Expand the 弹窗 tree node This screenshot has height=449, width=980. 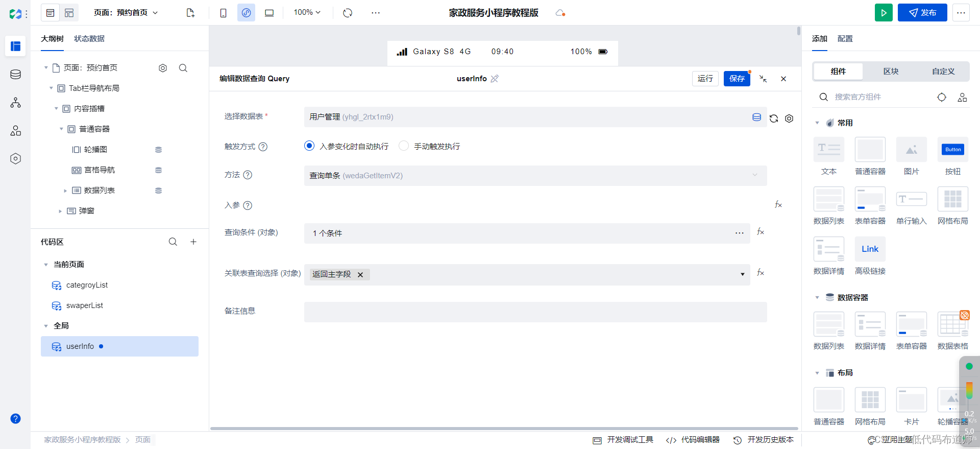click(x=60, y=211)
